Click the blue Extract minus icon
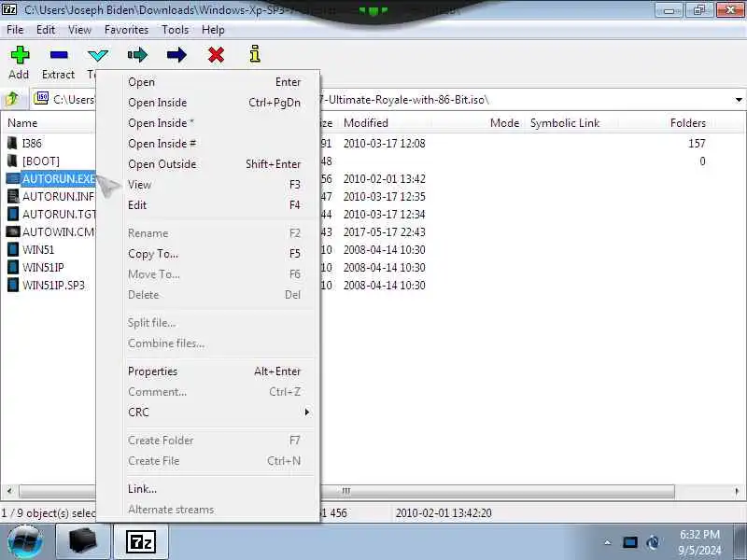This screenshot has height=560, width=747. point(59,55)
